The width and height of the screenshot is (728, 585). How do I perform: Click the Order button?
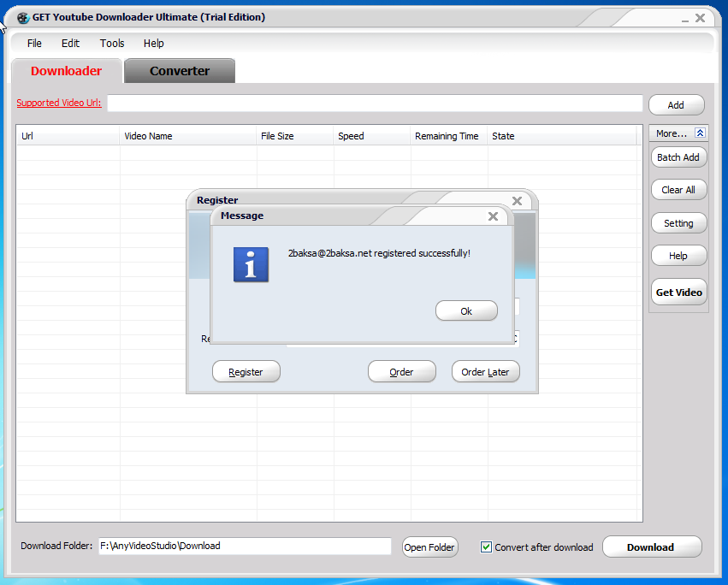[x=401, y=371]
